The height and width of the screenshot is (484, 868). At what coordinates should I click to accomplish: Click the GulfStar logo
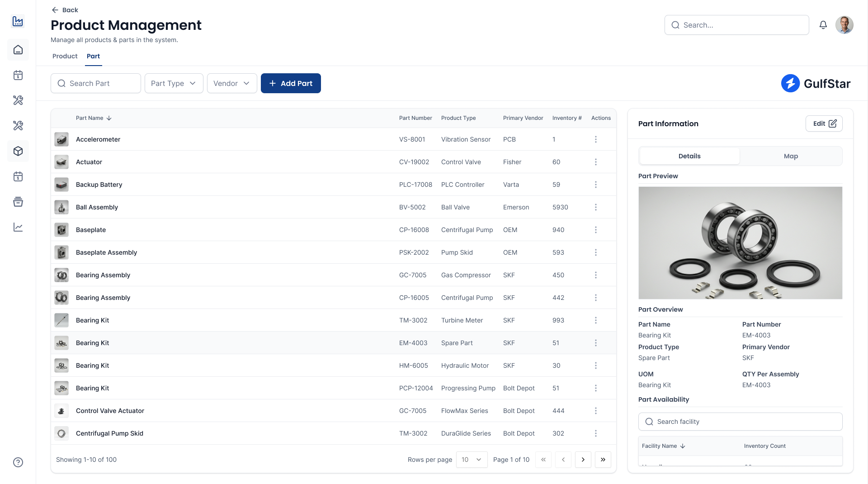(816, 83)
